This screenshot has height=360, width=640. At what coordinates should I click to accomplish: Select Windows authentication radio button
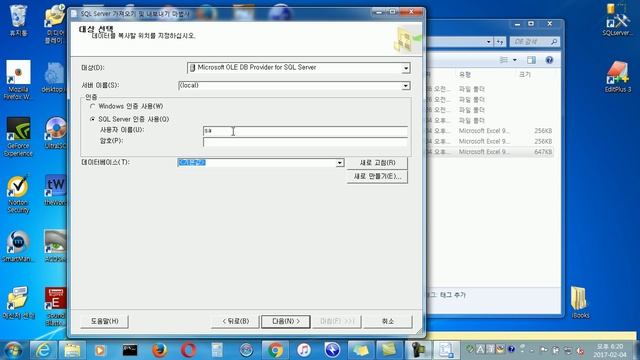coord(92,106)
